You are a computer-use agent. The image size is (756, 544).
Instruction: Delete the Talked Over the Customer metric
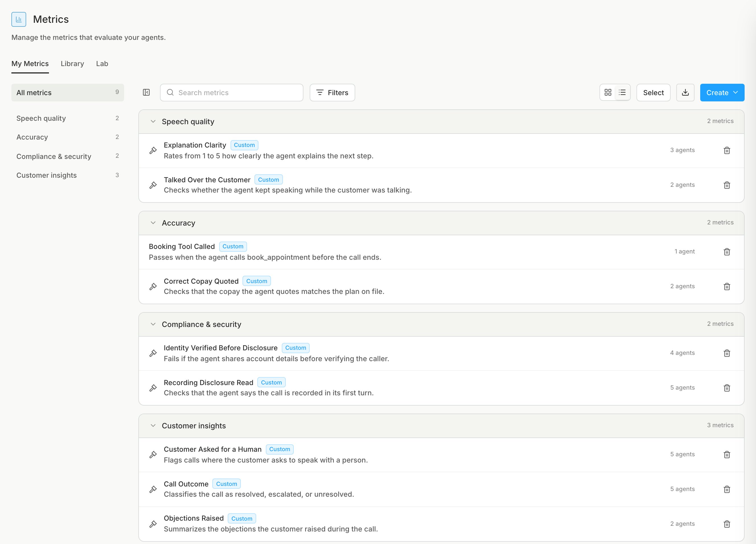tap(727, 185)
